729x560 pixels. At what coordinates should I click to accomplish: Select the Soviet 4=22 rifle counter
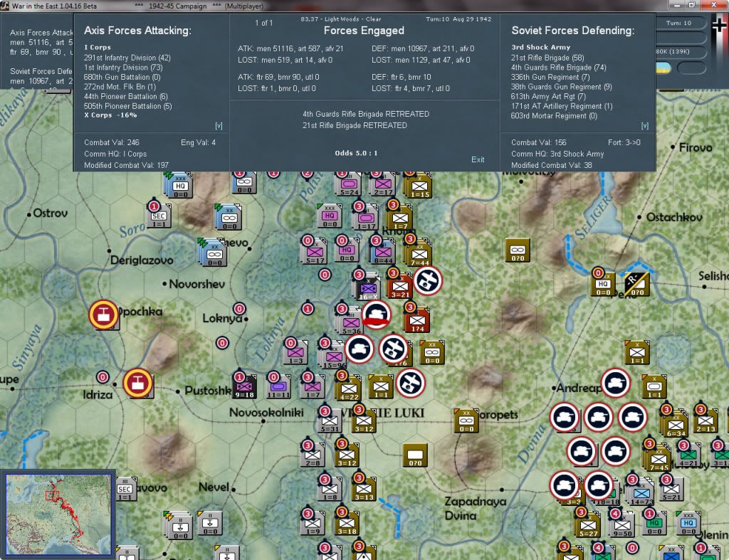coord(349,389)
